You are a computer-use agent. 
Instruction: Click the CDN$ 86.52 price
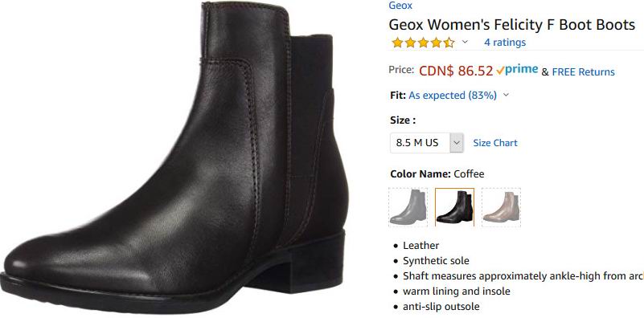point(456,71)
